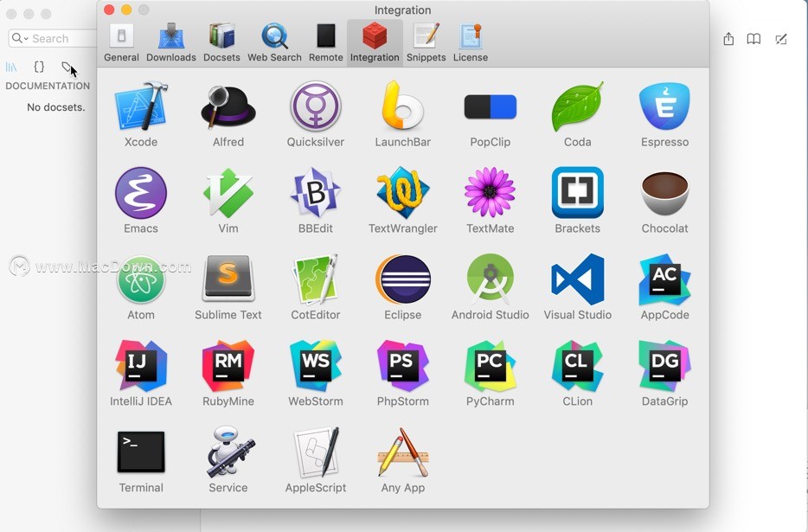Select the Coda leaf icon

click(x=577, y=106)
